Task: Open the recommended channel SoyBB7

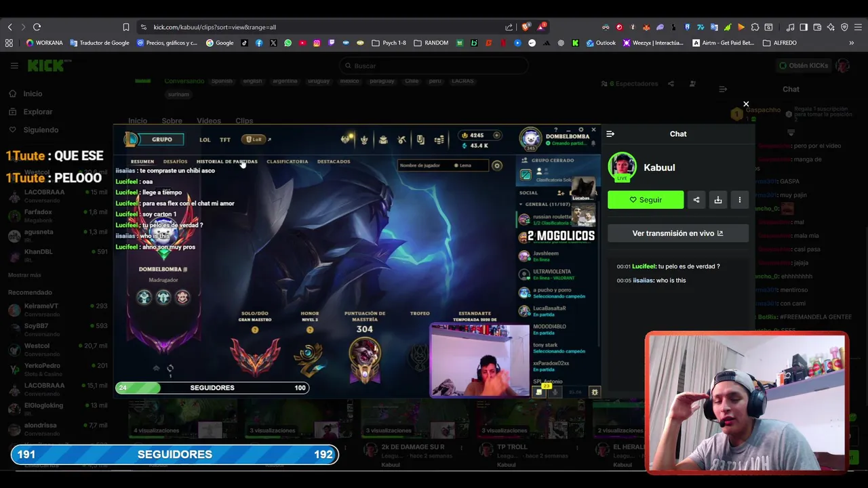Action: 57,329
